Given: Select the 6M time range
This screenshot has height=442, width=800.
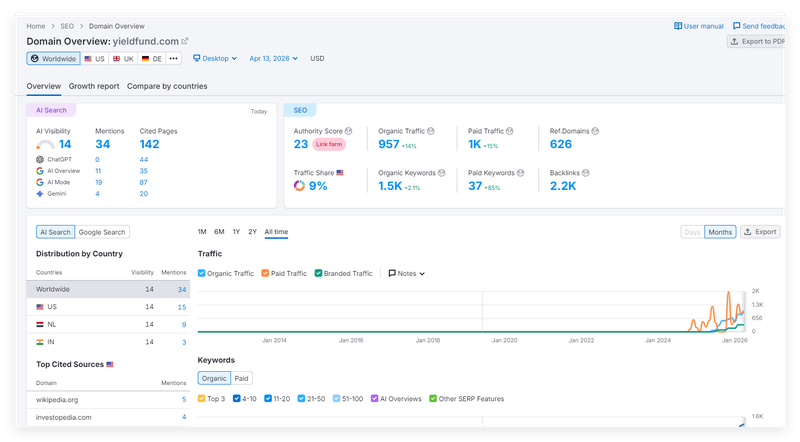Looking at the screenshot, I should [x=219, y=232].
